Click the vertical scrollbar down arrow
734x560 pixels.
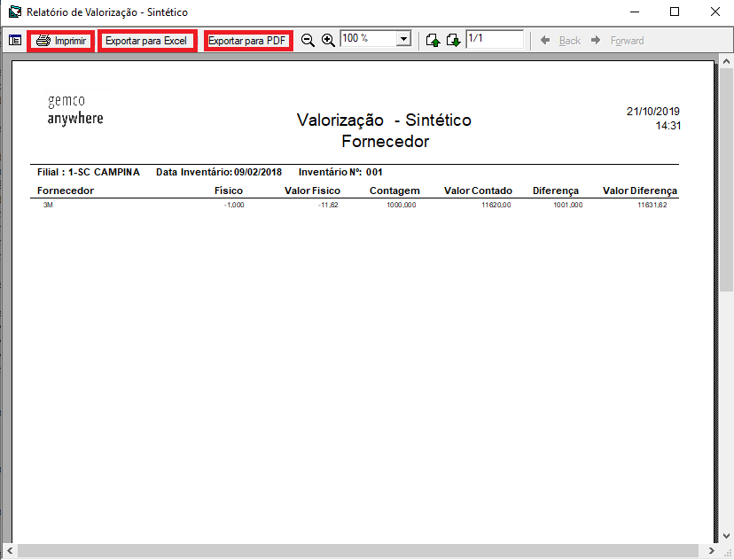tap(727, 536)
